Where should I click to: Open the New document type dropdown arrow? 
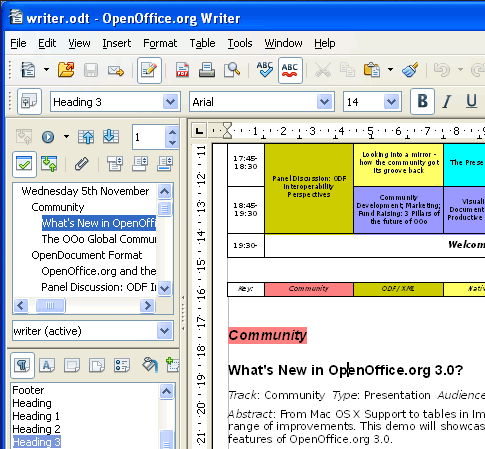[46, 70]
